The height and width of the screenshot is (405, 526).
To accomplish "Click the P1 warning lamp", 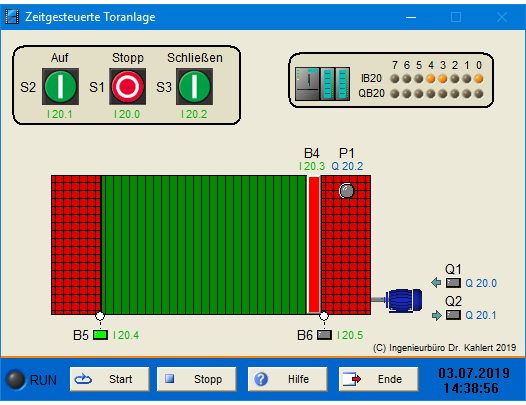I will coord(347,191).
